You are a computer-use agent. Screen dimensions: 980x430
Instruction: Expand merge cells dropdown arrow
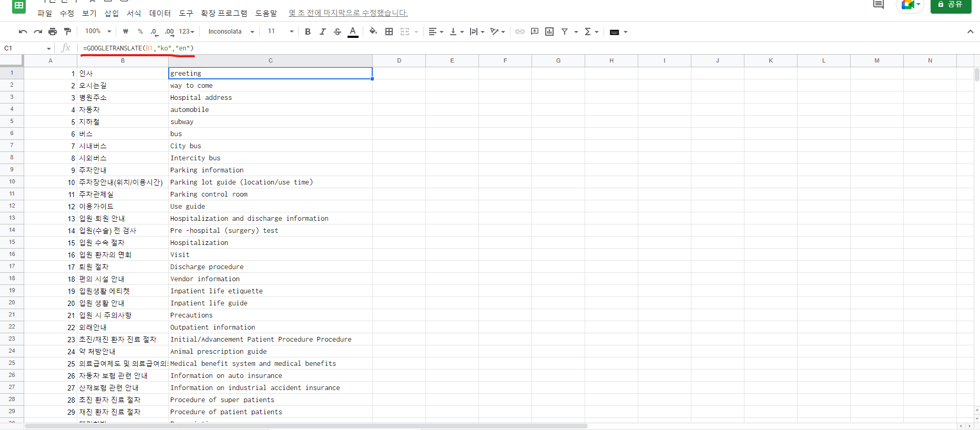pos(416,32)
